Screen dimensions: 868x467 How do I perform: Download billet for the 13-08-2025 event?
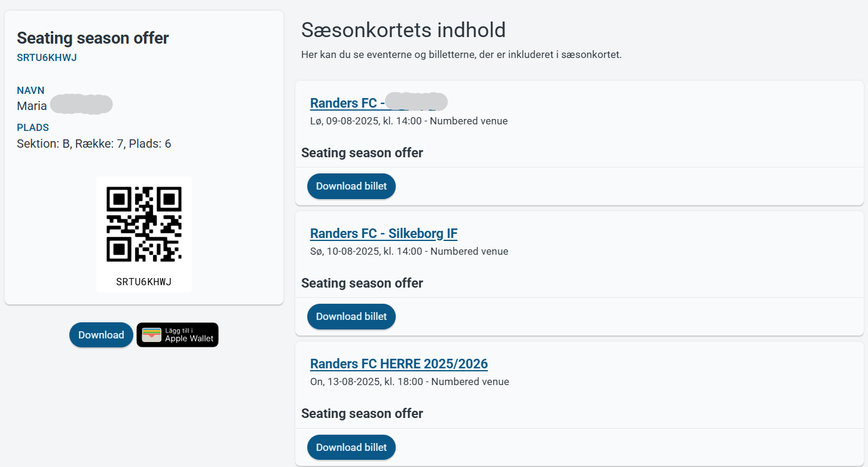tap(352, 447)
